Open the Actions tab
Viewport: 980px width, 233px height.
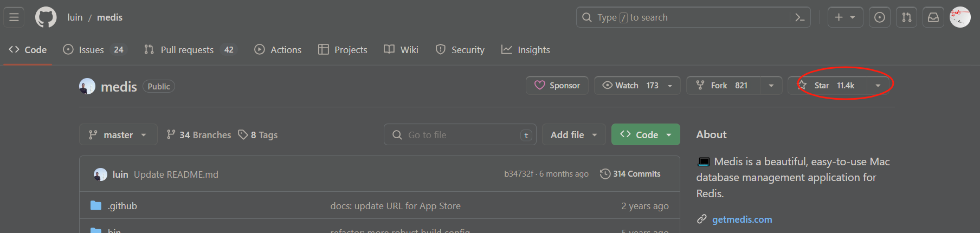(278, 50)
